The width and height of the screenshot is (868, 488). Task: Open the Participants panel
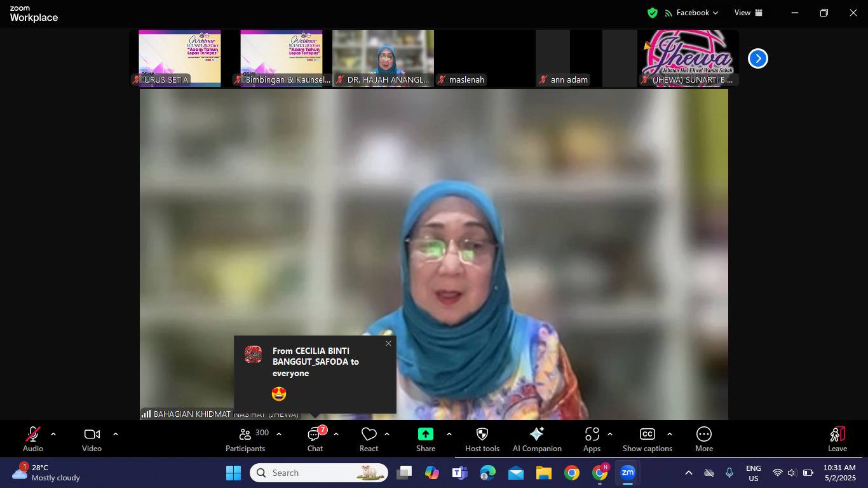[x=245, y=438]
